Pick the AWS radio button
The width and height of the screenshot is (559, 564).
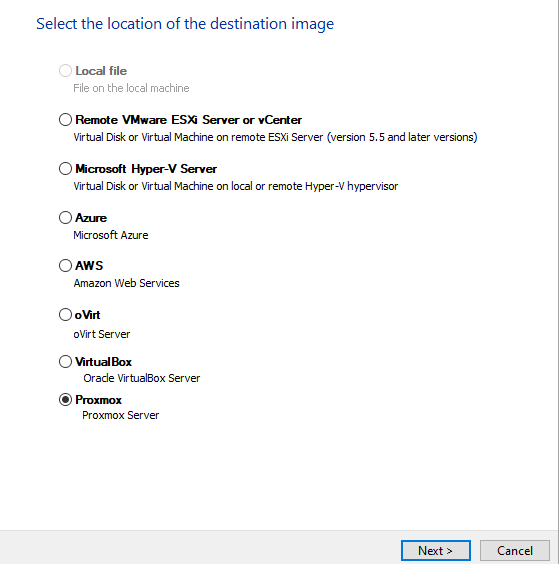[x=65, y=265]
